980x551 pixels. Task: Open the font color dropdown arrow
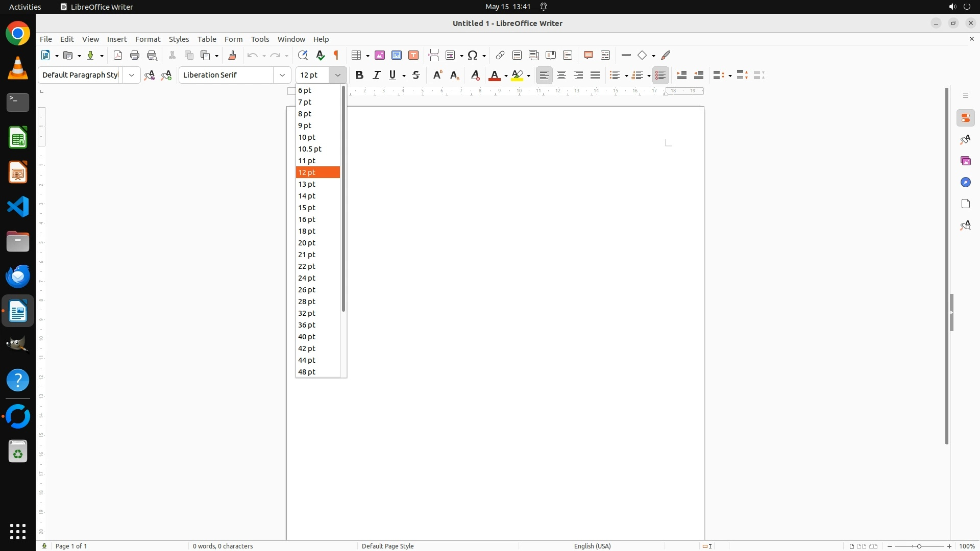tap(506, 76)
